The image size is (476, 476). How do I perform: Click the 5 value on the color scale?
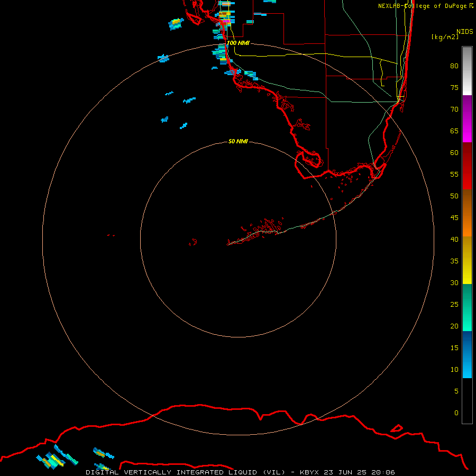pos(456,391)
